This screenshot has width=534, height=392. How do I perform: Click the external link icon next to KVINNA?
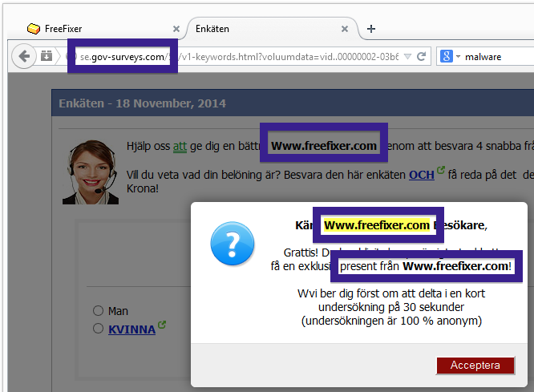click(x=162, y=325)
